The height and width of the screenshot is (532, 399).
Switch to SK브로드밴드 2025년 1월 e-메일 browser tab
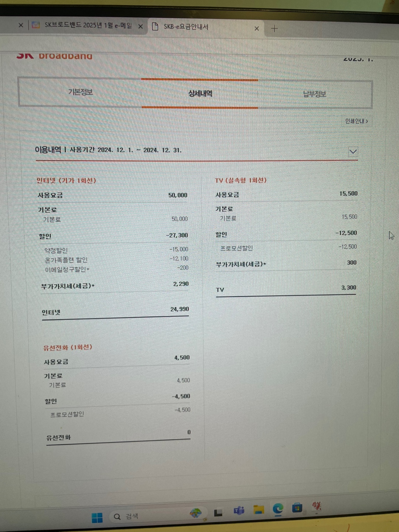point(88,25)
